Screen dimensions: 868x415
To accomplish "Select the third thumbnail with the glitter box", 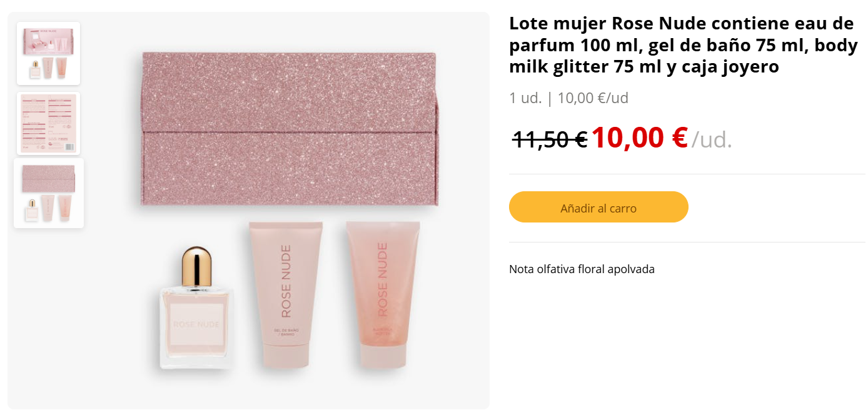I will [x=49, y=193].
